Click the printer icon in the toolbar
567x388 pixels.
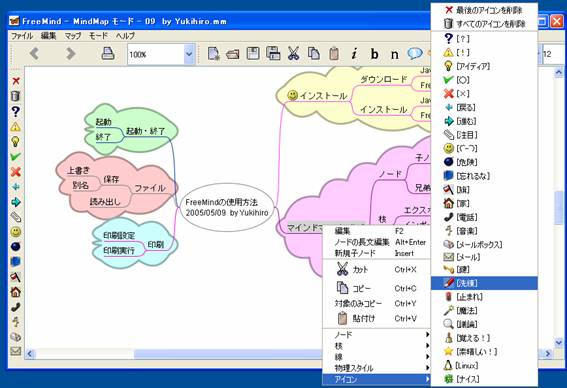coord(108,54)
